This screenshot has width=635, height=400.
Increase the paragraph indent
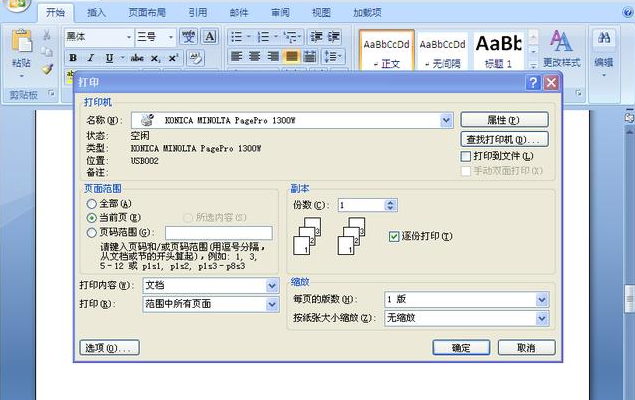coord(334,37)
